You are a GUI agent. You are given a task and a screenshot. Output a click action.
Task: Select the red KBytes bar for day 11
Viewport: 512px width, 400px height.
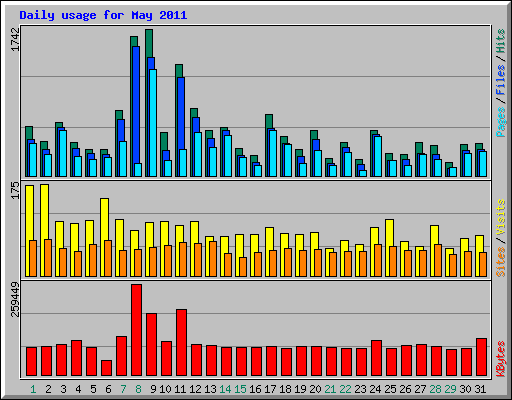tap(181, 343)
